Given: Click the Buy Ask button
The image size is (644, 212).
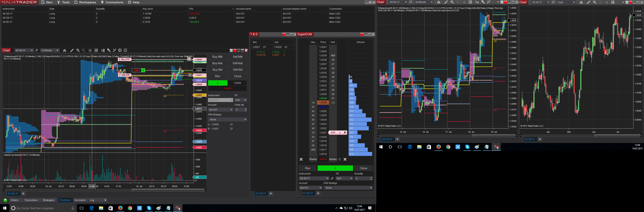Looking at the screenshot, I should point(217,63).
